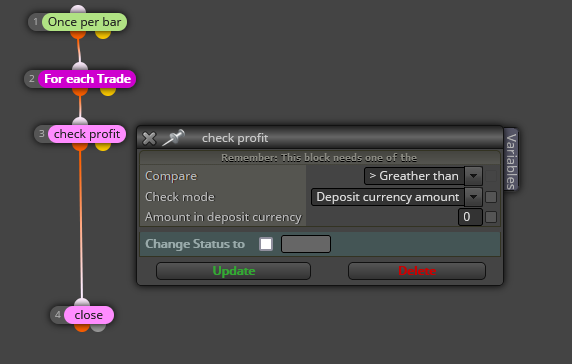Image resolution: width=572 pixels, height=364 pixels.
Task: Open the Compare dropdown arrow
Action: click(474, 176)
